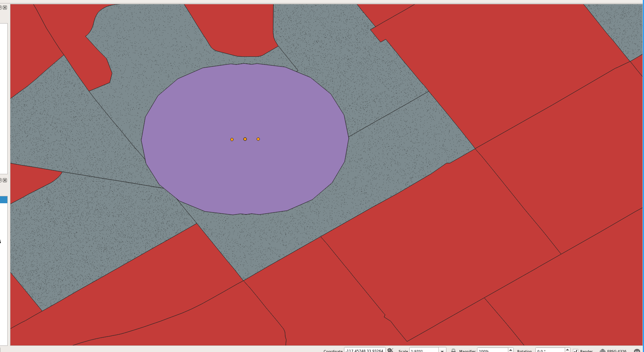Toggle the mouse extents display icon

390,350
